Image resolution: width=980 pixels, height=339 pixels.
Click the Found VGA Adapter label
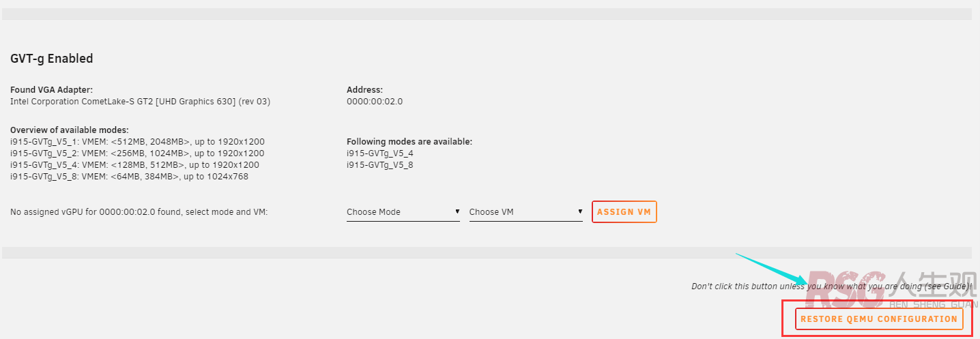point(51,90)
